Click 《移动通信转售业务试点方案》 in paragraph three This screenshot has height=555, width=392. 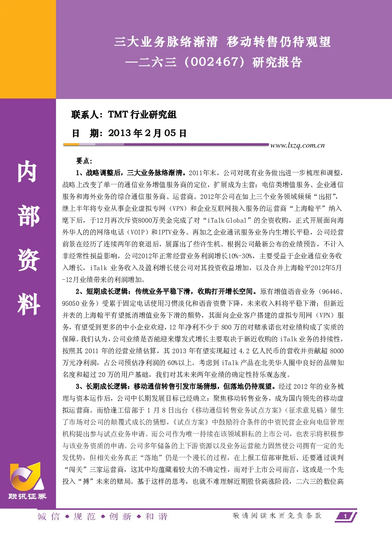coord(236,410)
